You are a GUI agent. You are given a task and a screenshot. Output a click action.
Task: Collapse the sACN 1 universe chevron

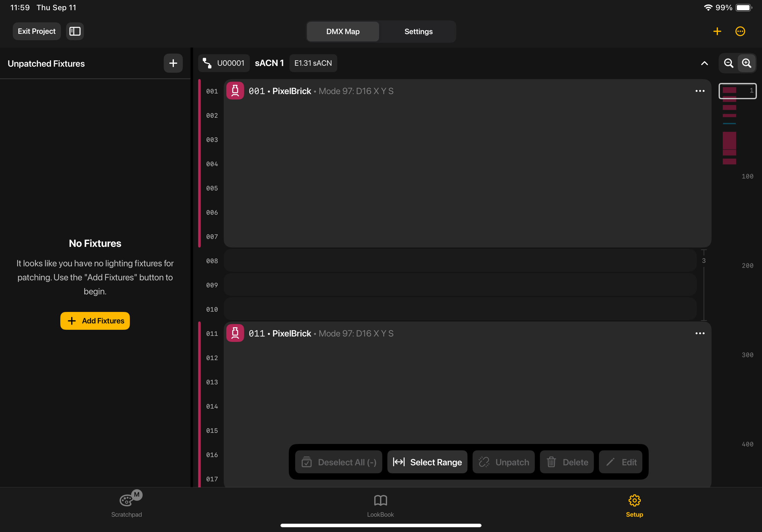click(x=704, y=63)
